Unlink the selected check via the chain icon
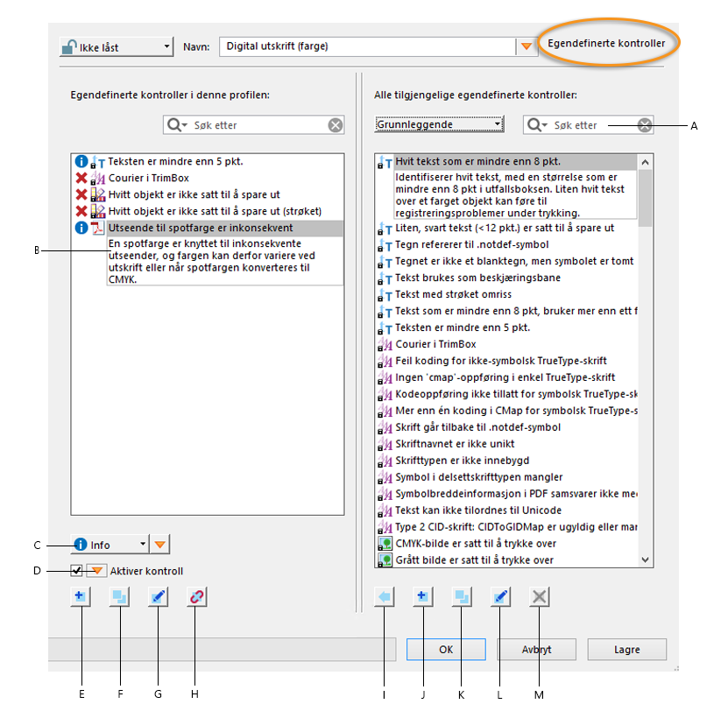 [x=194, y=596]
